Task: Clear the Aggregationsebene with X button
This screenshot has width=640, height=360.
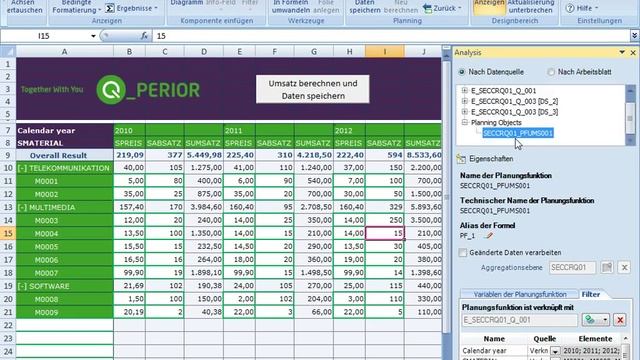Action: [x=624, y=268]
